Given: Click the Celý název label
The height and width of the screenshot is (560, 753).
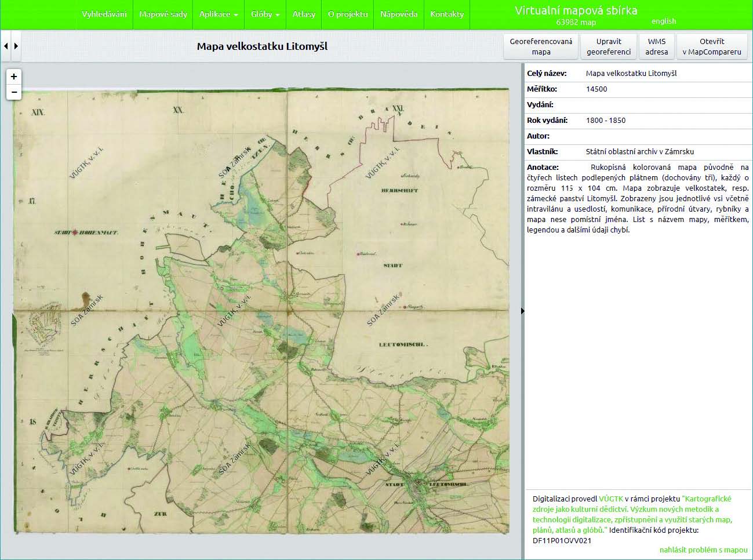Looking at the screenshot, I should click(547, 74).
